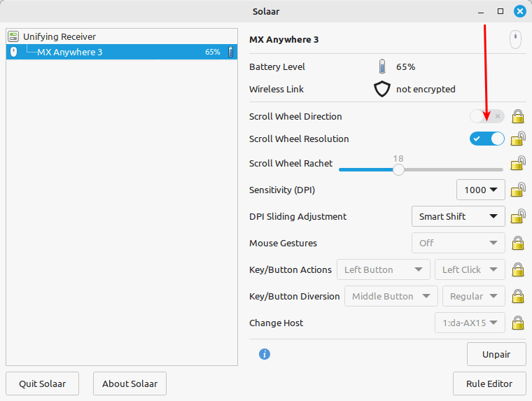
Task: Open the Mouse Gestures Off dropdown
Action: [x=458, y=243]
